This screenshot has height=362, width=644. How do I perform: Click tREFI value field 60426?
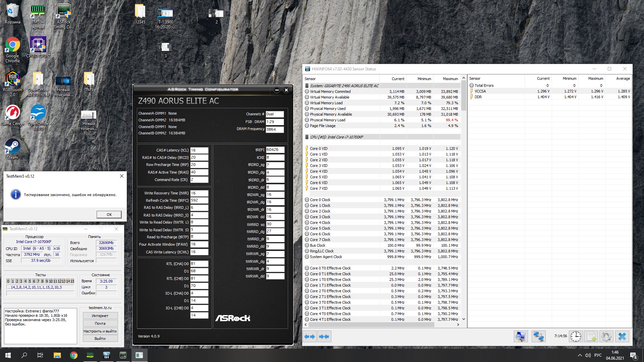(x=275, y=150)
